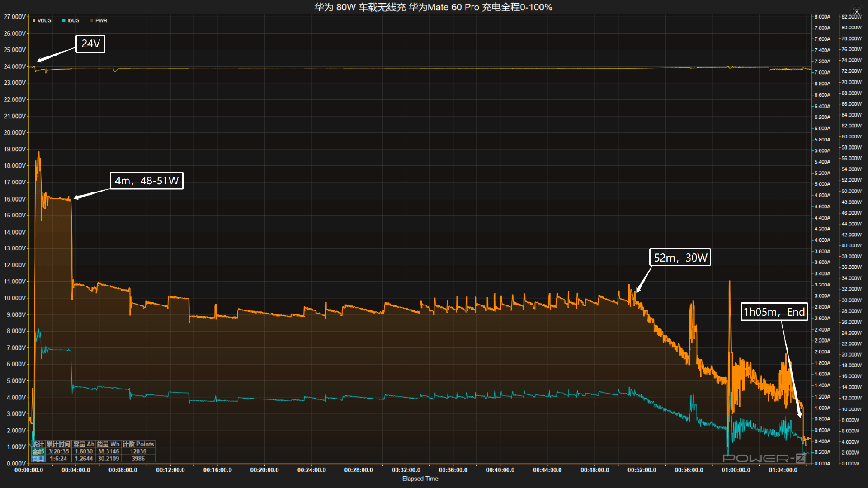The height and width of the screenshot is (488, 868).
Task: Click the 7.000A current axis label
Action: (823, 72)
